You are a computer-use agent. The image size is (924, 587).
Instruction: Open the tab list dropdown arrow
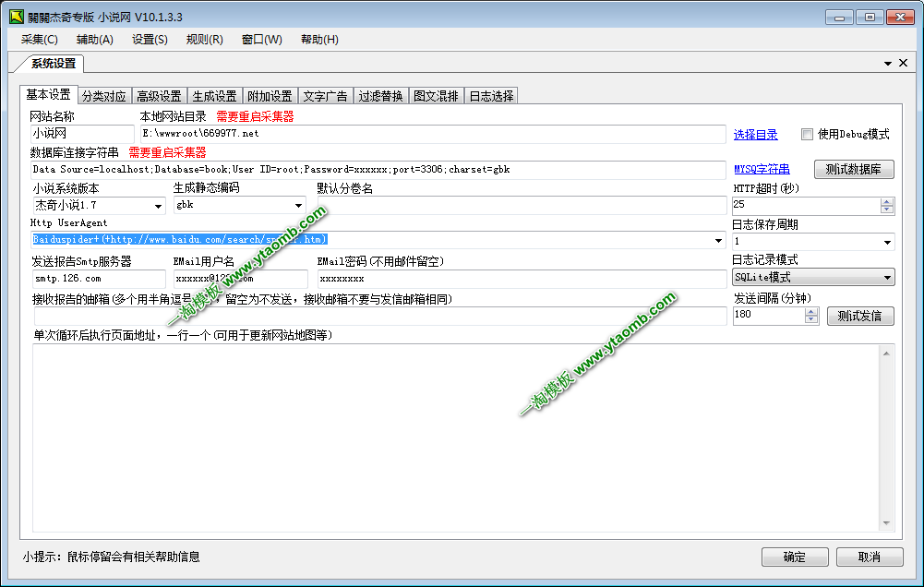887,63
